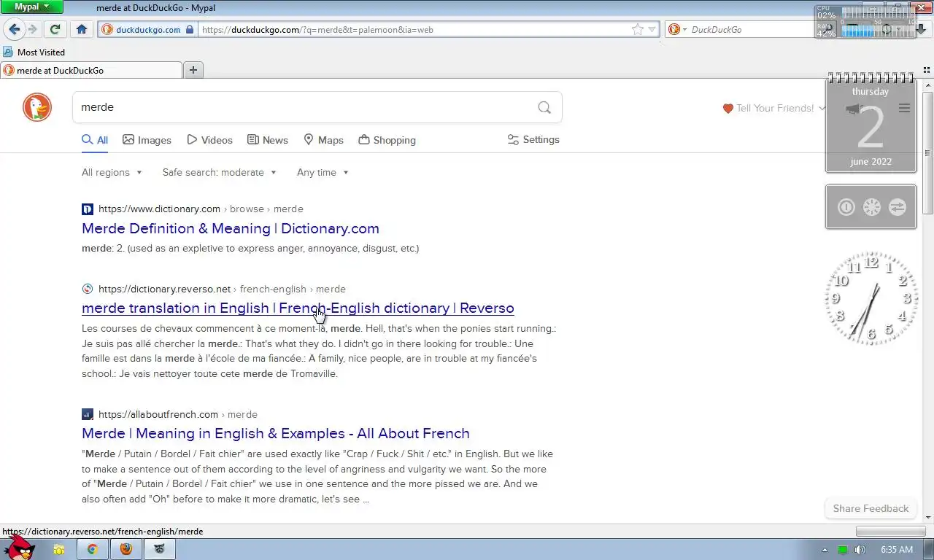Open DuckDuckGo Settings dropdown
Viewport: 934px width, 560px height.
point(533,139)
